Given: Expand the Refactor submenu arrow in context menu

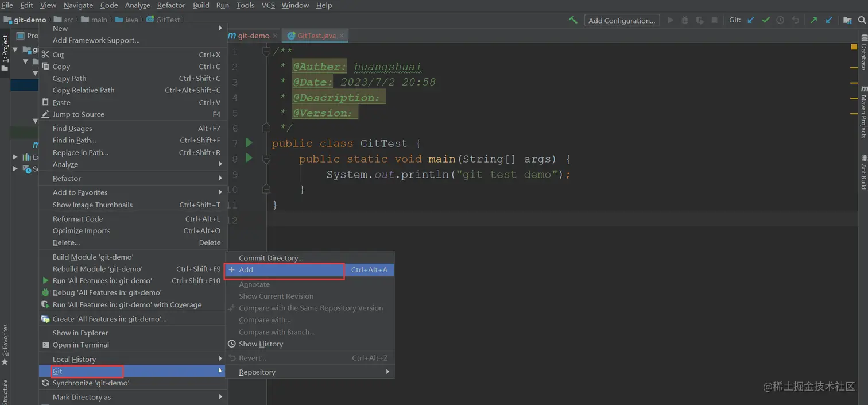Looking at the screenshot, I should pyautogui.click(x=220, y=179).
